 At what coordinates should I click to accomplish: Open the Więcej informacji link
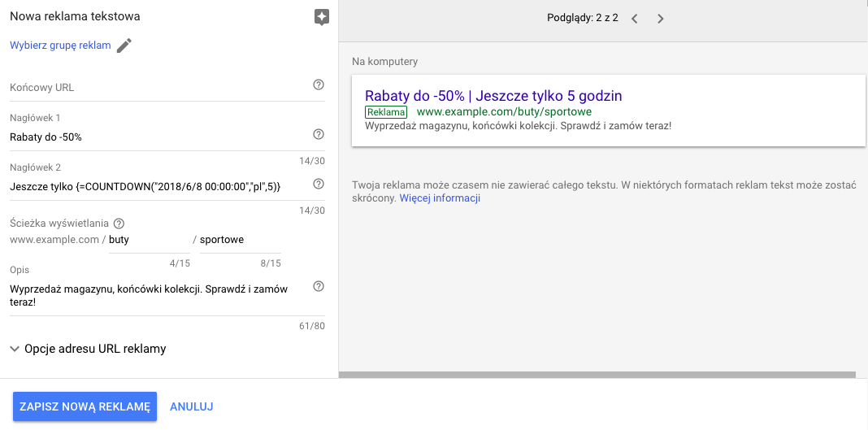[440, 198]
